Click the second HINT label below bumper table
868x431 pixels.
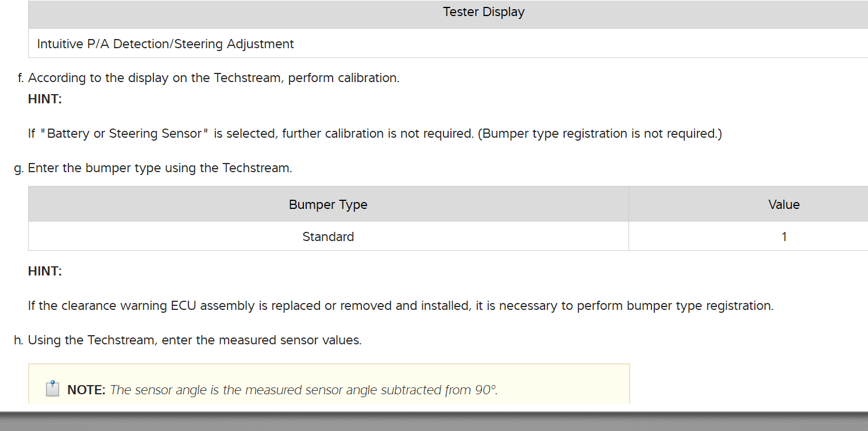(45, 271)
